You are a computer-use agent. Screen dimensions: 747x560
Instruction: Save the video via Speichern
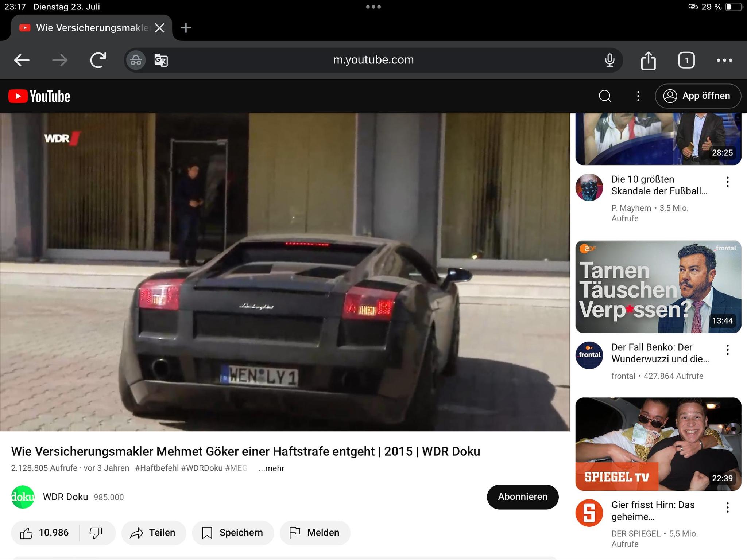point(233,533)
